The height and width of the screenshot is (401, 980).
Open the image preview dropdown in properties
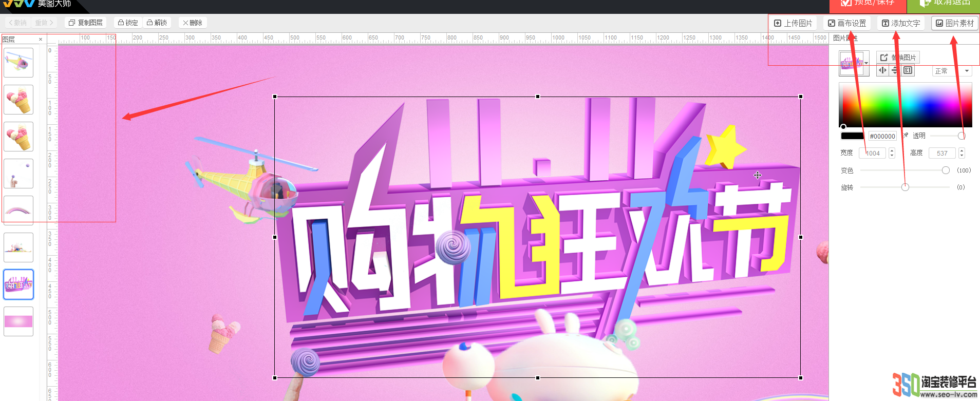tap(866, 63)
